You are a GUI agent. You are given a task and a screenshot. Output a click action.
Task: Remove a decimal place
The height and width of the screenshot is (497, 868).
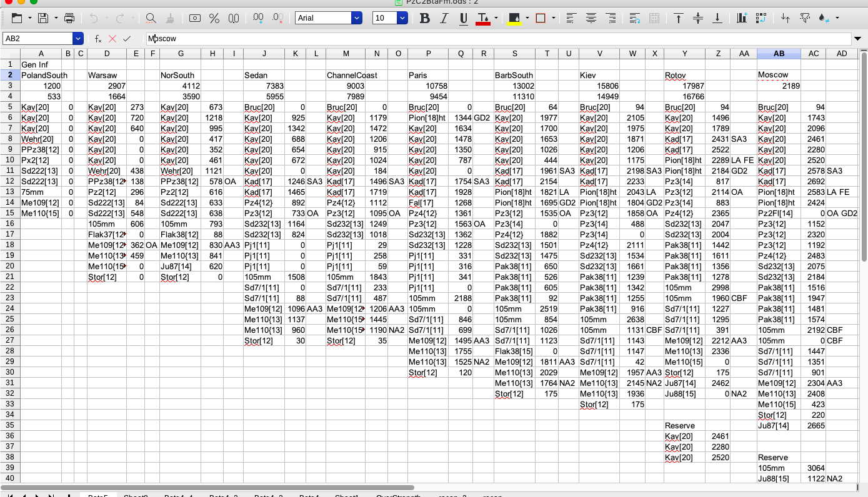(x=278, y=18)
